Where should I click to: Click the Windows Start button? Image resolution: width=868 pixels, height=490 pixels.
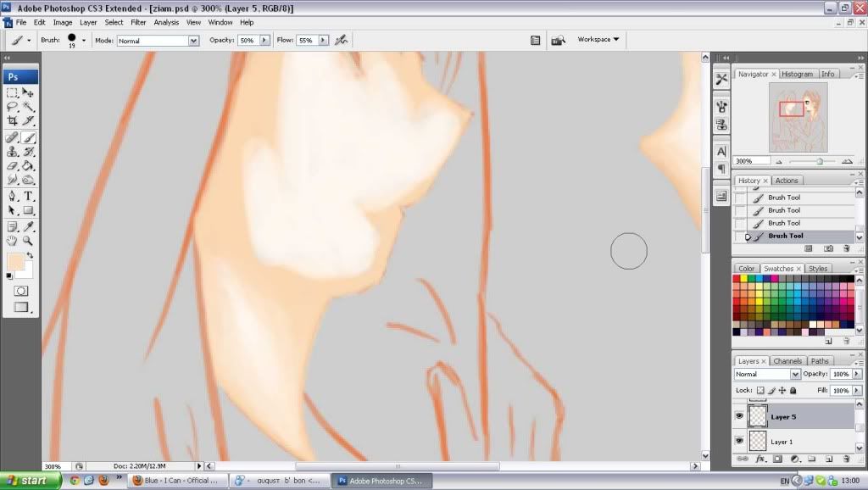tap(31, 481)
